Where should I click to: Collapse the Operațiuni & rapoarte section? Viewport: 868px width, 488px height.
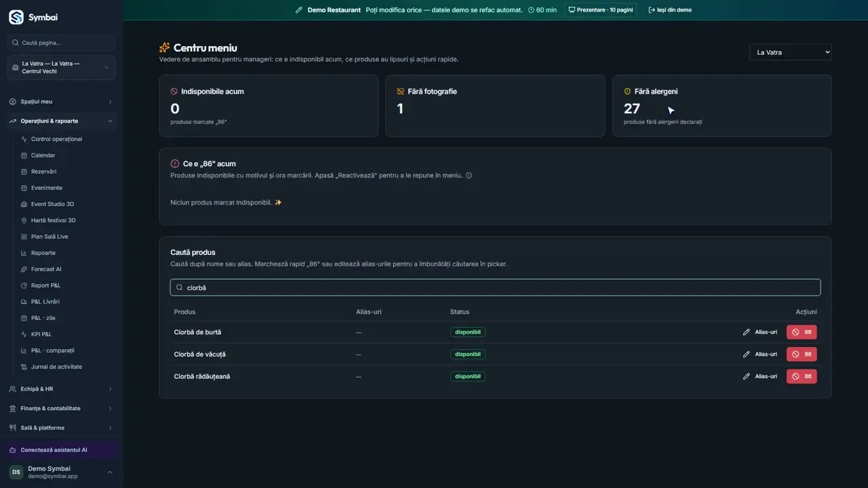61,121
